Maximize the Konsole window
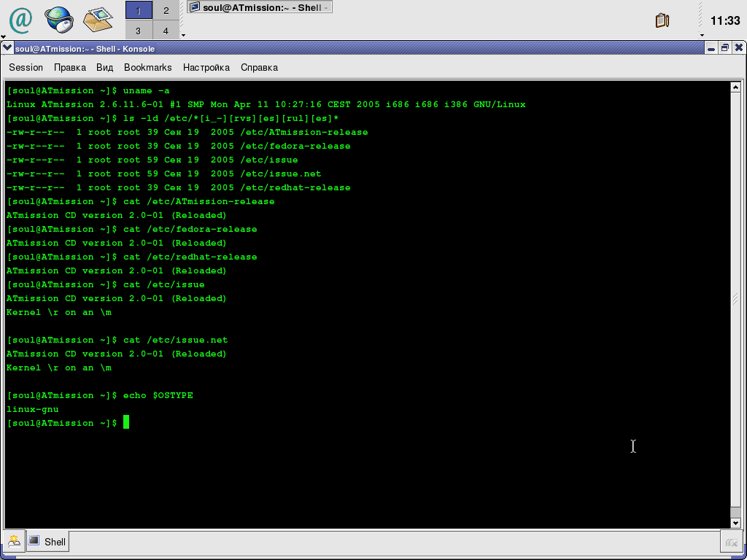The height and width of the screenshot is (560, 747). 724,48
